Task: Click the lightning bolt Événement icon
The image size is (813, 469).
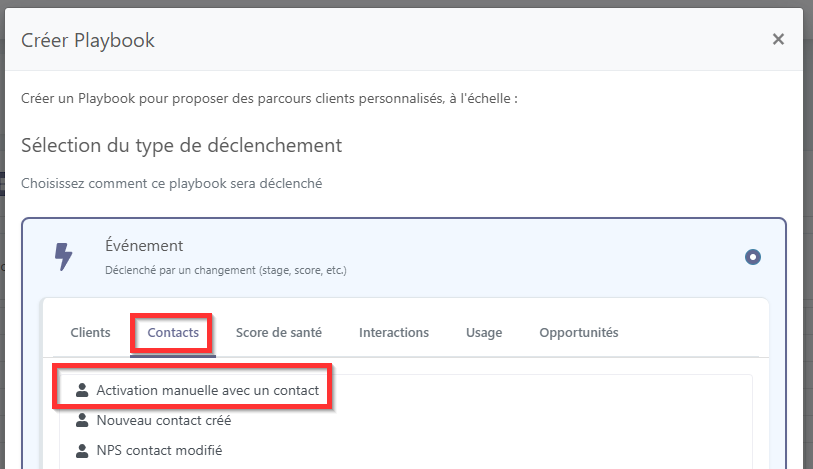Action: [64, 257]
